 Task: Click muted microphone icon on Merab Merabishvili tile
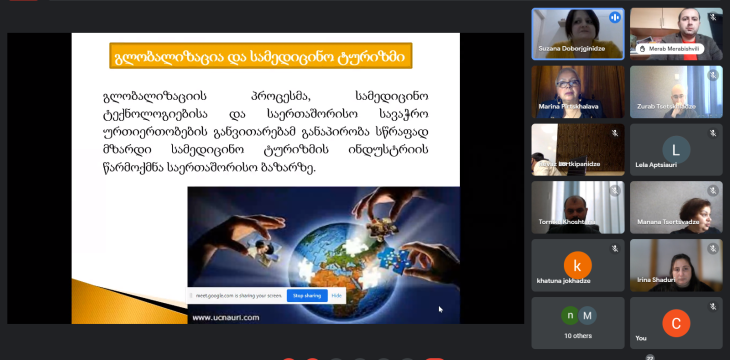pyautogui.click(x=712, y=17)
